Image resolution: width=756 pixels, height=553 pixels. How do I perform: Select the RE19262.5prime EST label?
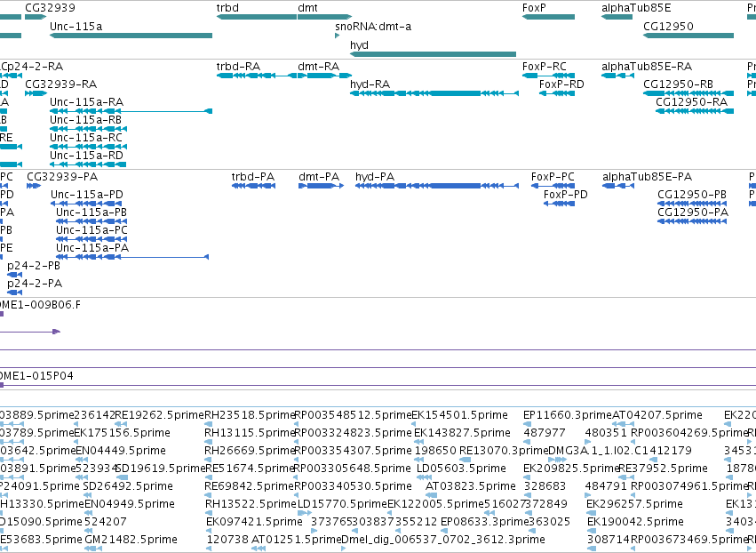click(x=160, y=415)
